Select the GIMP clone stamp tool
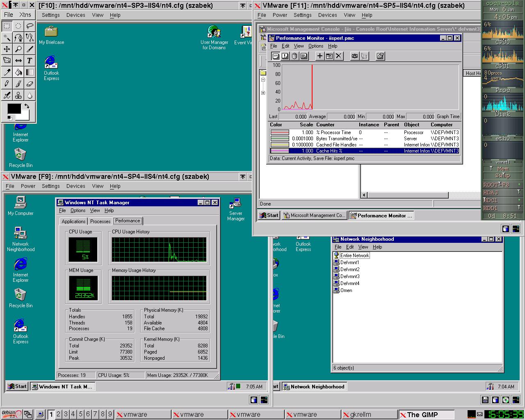This screenshot has width=525, height=420. pos(18,95)
